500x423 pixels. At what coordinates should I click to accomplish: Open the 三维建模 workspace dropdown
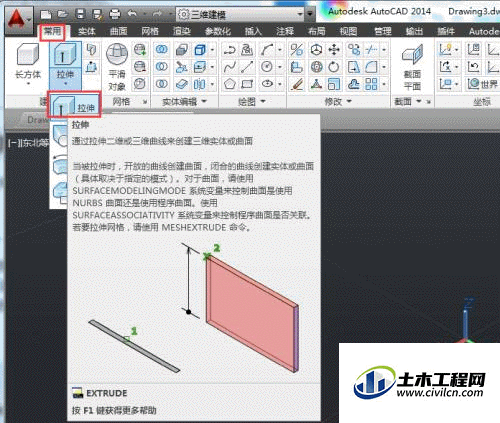[241, 14]
